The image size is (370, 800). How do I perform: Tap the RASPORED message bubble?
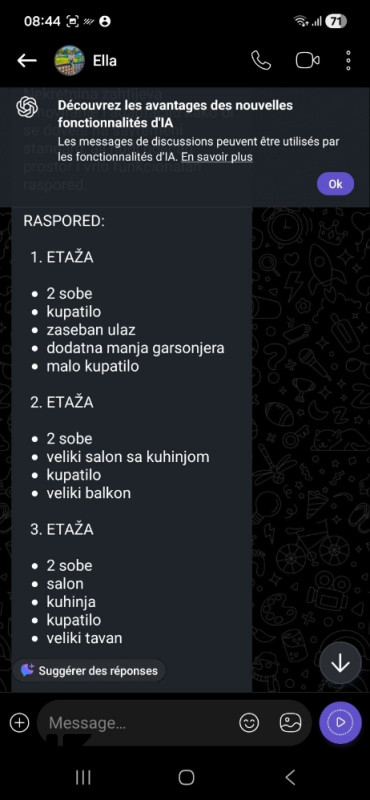point(132,449)
